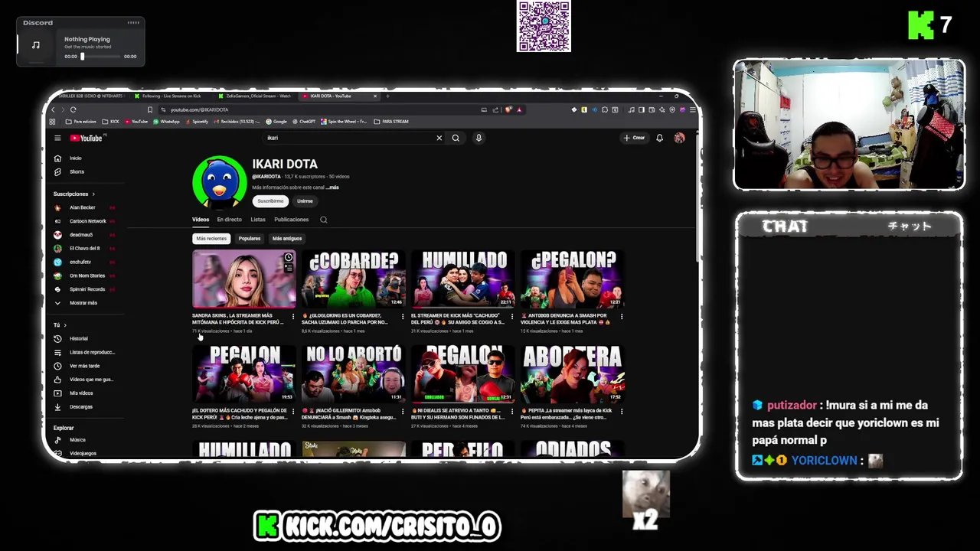Click the YouTube logo
Screen dimensions: 980x551
(87, 138)
